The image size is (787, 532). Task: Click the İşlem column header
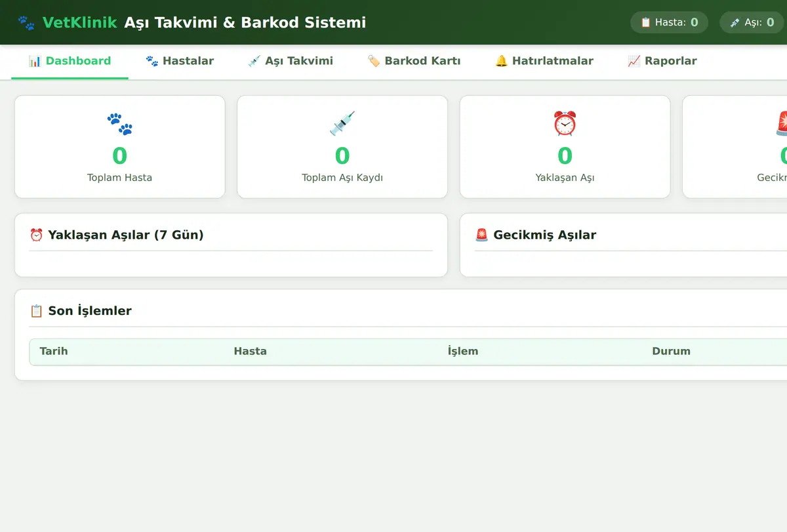point(463,351)
